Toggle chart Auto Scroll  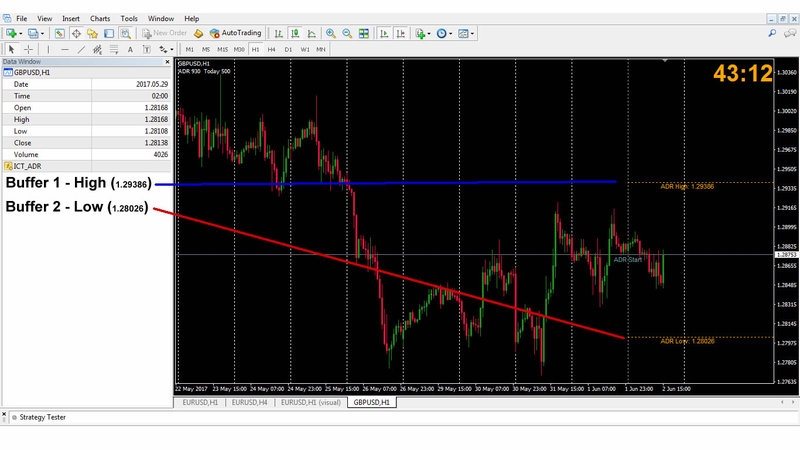[x=384, y=33]
